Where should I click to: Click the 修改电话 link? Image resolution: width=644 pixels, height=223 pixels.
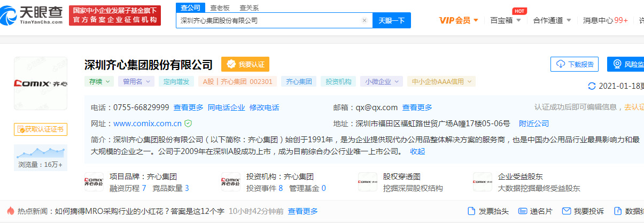tap(264, 107)
